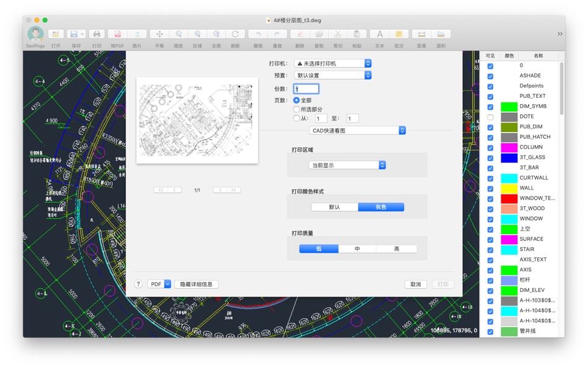Expand the 当前显示 print area dropdown
This screenshot has height=368, width=588.
coord(347,165)
